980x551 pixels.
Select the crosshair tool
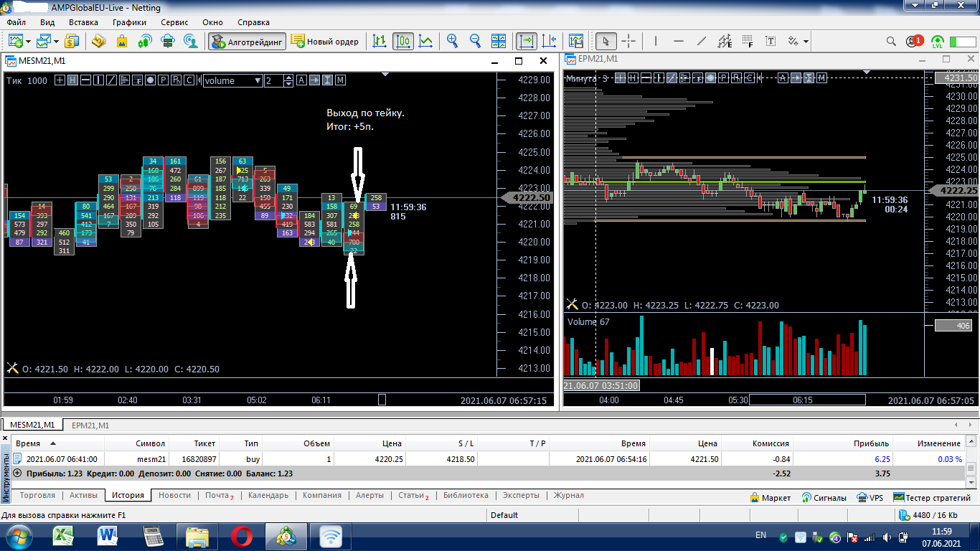[x=628, y=41]
